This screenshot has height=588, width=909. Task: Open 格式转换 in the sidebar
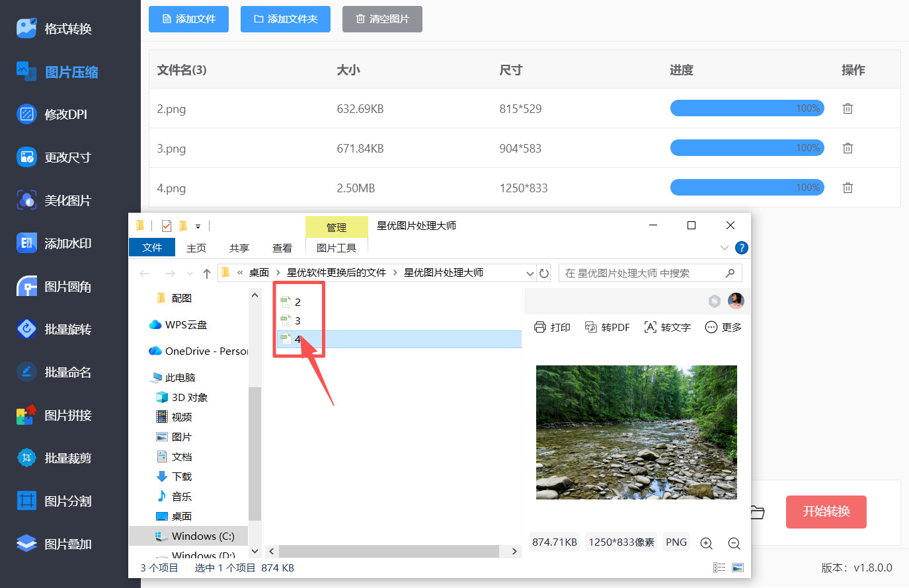click(54, 28)
